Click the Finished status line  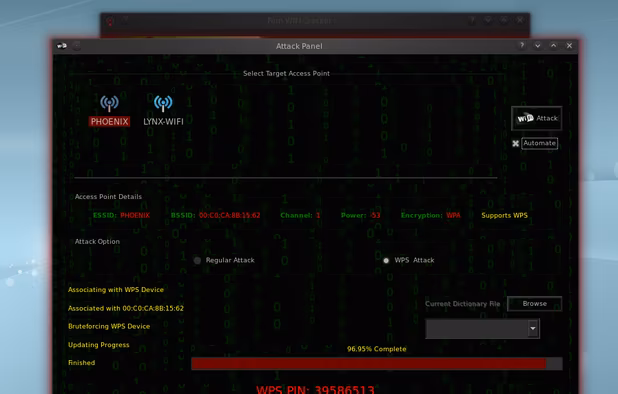(x=81, y=363)
